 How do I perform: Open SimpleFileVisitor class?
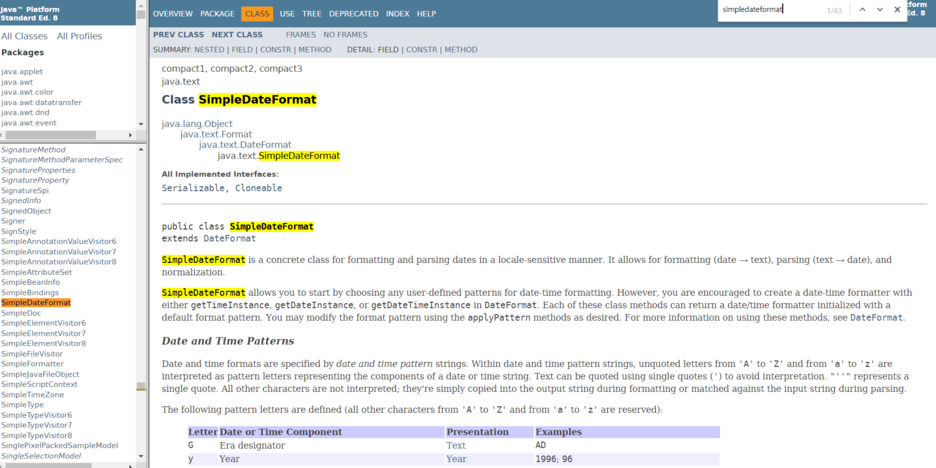[x=32, y=353]
